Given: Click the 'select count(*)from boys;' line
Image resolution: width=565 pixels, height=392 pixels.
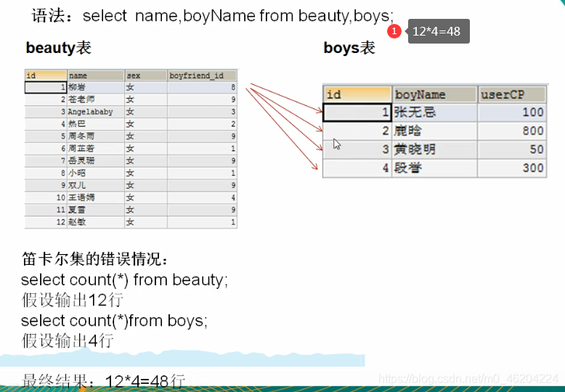Looking at the screenshot, I should [114, 320].
